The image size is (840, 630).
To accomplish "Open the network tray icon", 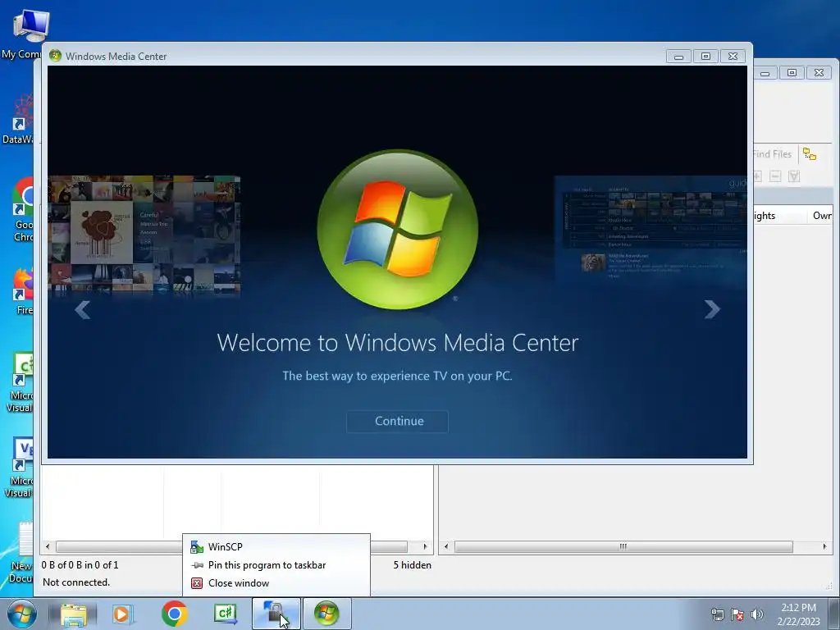I will (717, 615).
